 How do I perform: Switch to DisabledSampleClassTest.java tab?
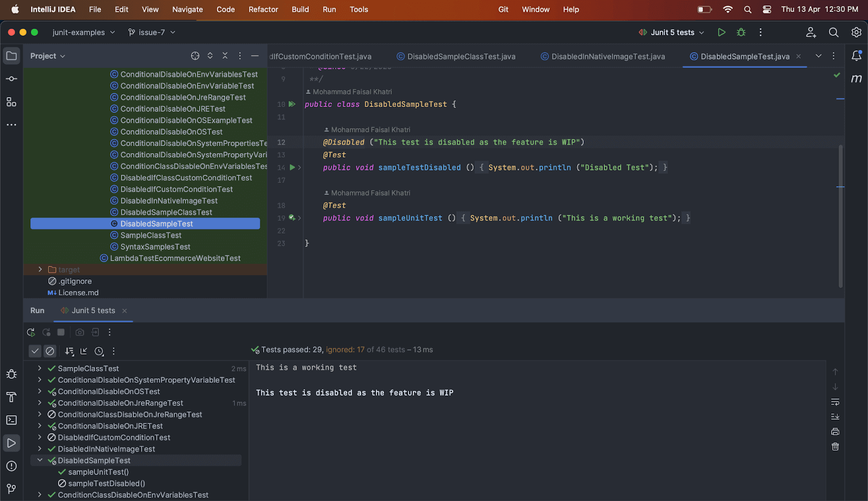[x=461, y=56]
